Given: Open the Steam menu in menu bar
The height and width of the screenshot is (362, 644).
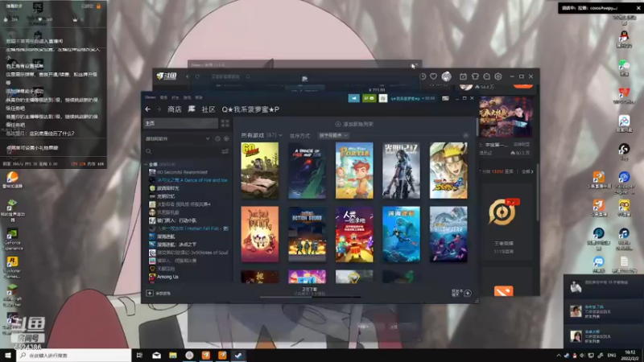Looking at the screenshot, I should 151,97.
